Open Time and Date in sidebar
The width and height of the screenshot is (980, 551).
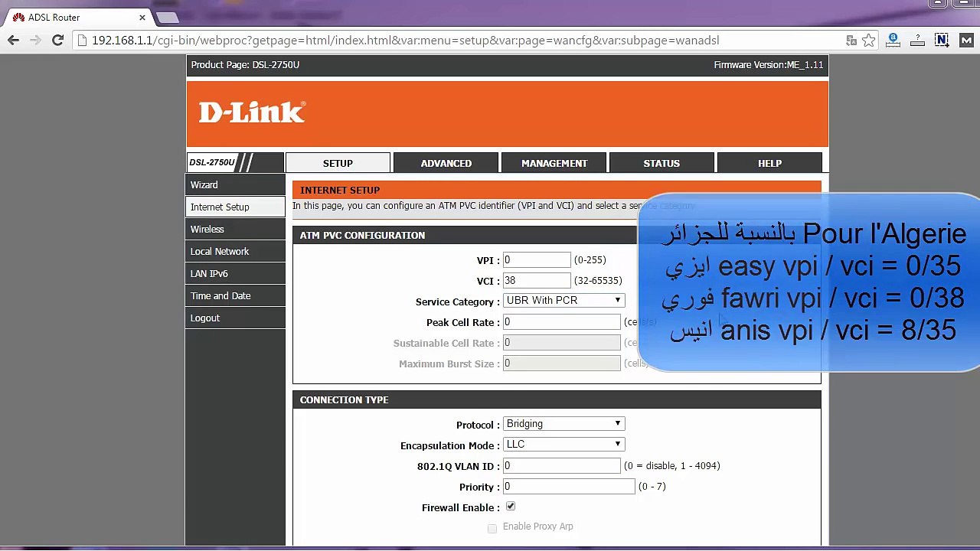coord(235,296)
